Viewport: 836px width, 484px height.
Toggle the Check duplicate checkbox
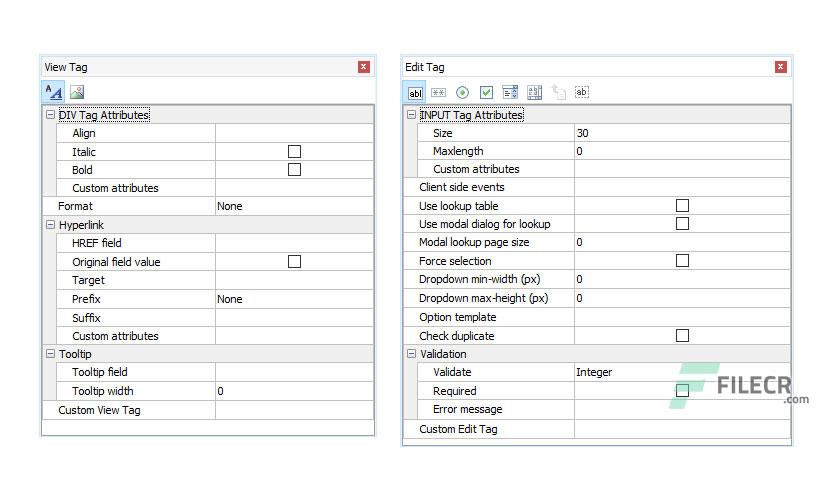(x=682, y=335)
